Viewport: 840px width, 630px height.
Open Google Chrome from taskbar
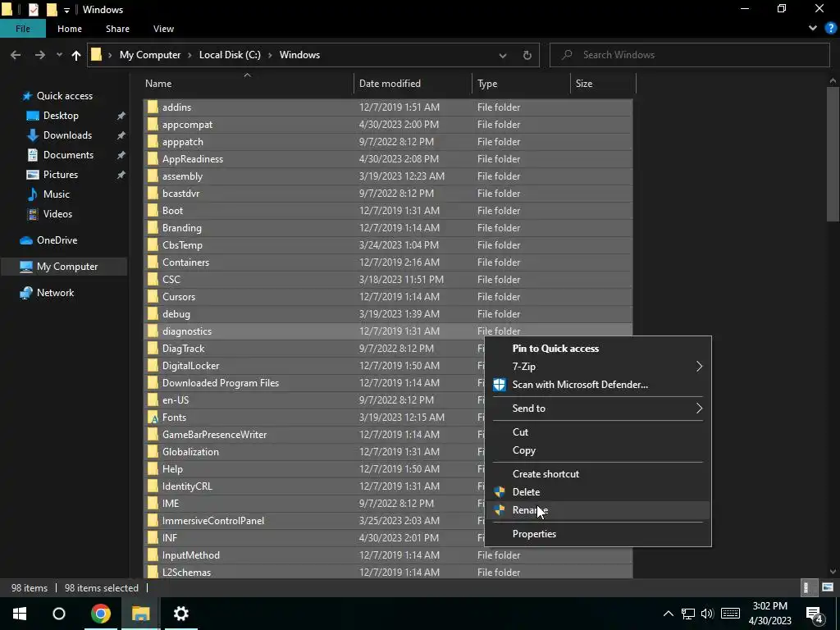101,614
